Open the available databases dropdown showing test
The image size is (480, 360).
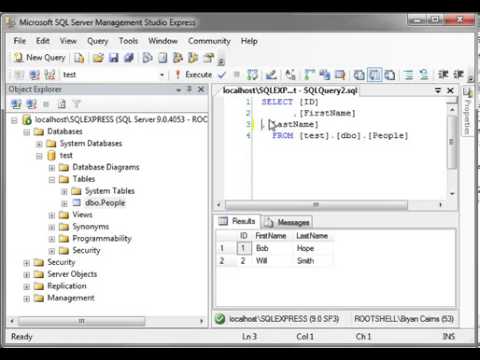point(162,75)
